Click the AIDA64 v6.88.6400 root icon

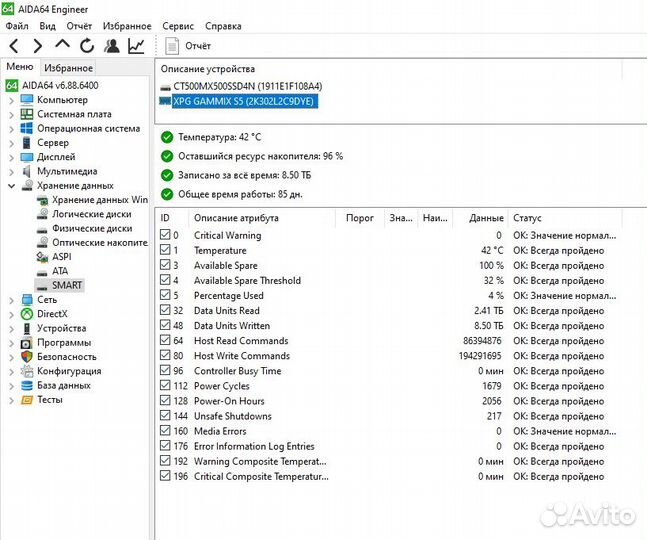tap(12, 85)
